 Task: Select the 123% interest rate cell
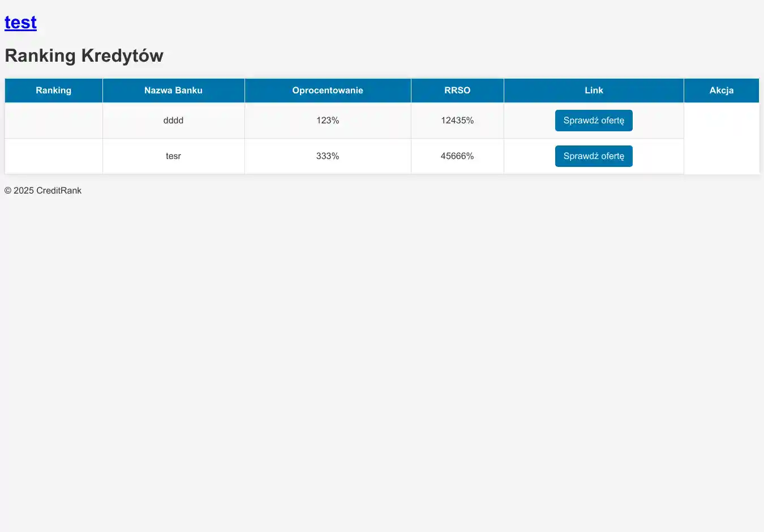[328, 121]
